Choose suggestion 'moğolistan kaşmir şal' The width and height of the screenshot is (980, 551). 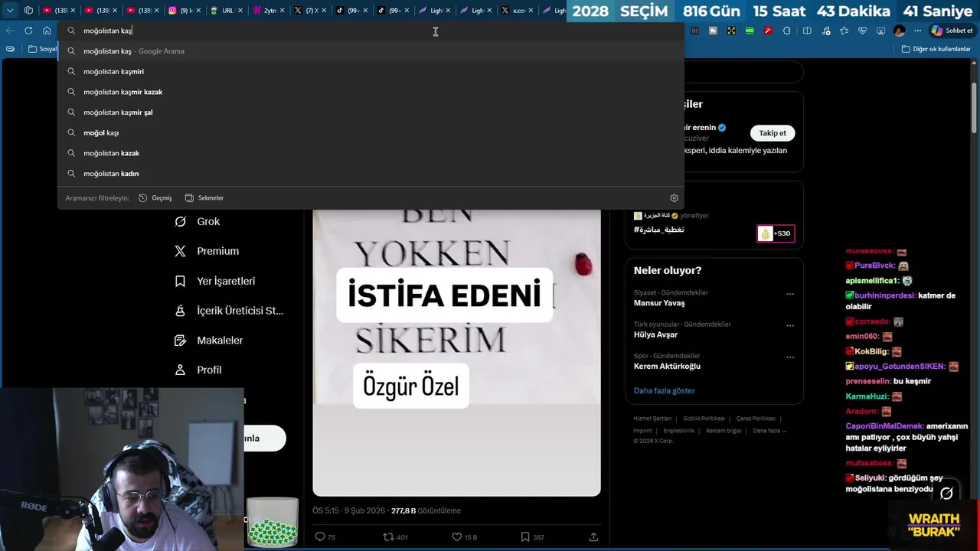[371, 112]
